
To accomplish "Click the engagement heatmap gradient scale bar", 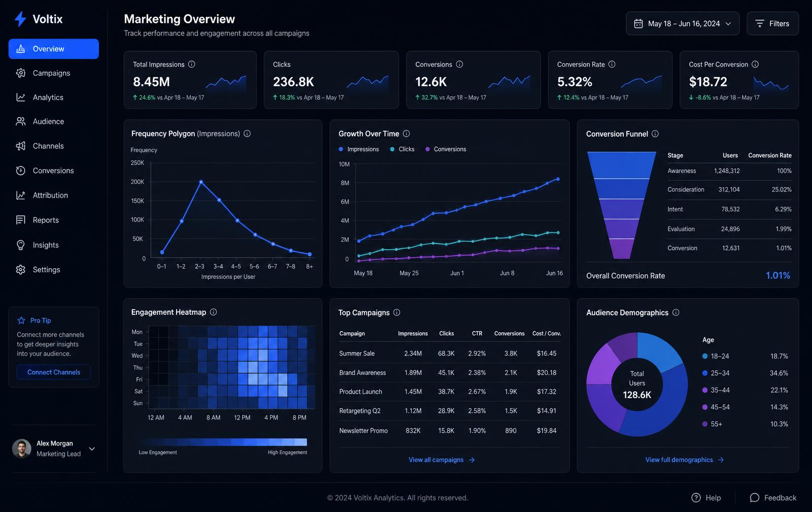I will 223,442.
